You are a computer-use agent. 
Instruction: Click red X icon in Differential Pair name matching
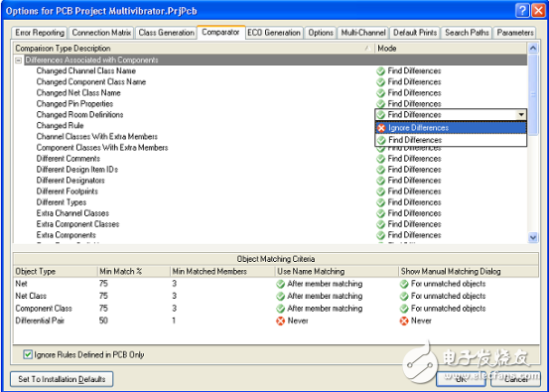pos(280,321)
